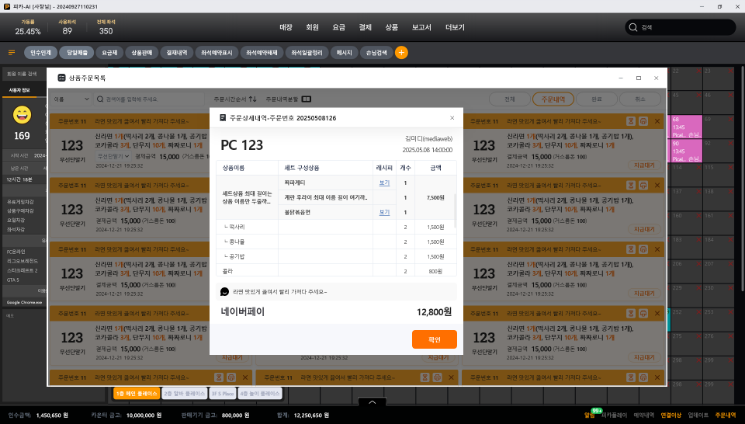Click the chat bubble icon beside order memo
This screenshot has height=424, width=745.
(x=225, y=291)
